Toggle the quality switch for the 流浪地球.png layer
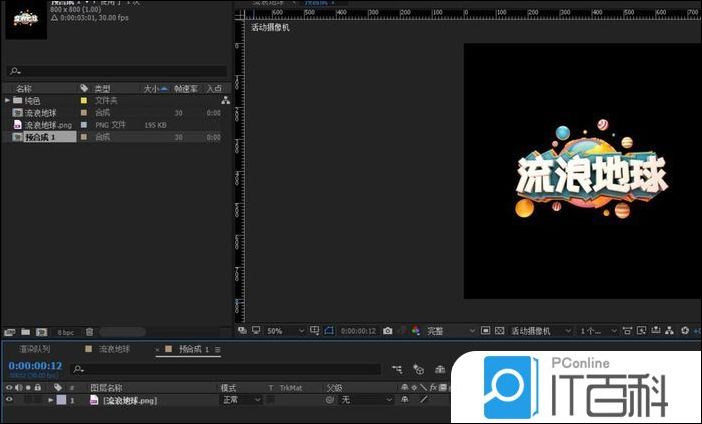The width and height of the screenshot is (702, 424). 423,399
